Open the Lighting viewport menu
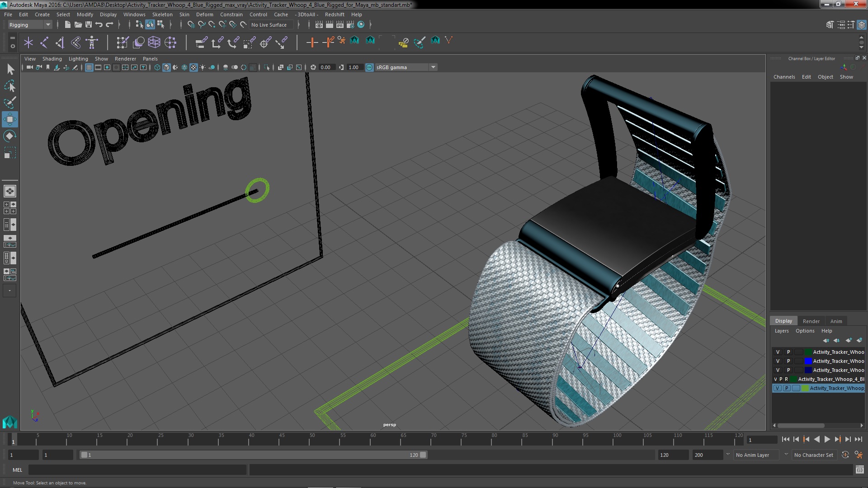 [78, 59]
